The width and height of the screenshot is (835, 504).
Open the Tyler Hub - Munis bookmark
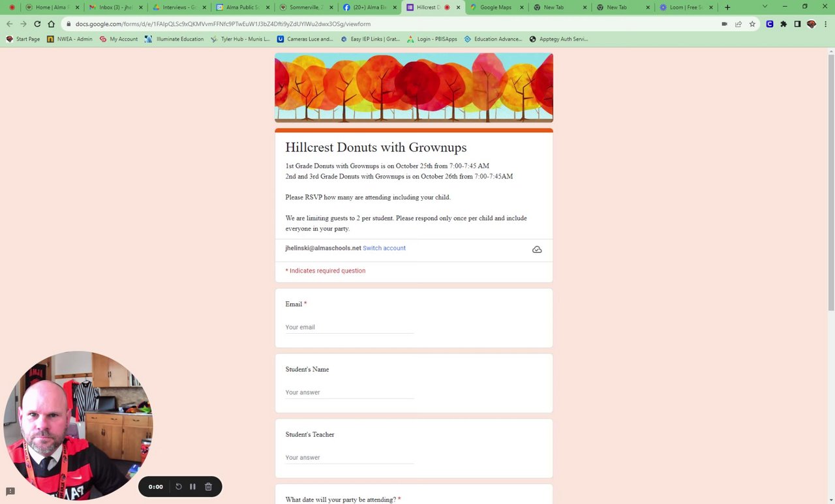coord(240,39)
